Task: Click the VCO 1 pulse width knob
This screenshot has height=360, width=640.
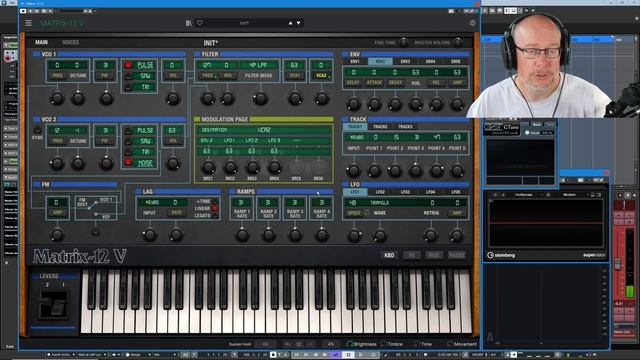Action: 106,98
